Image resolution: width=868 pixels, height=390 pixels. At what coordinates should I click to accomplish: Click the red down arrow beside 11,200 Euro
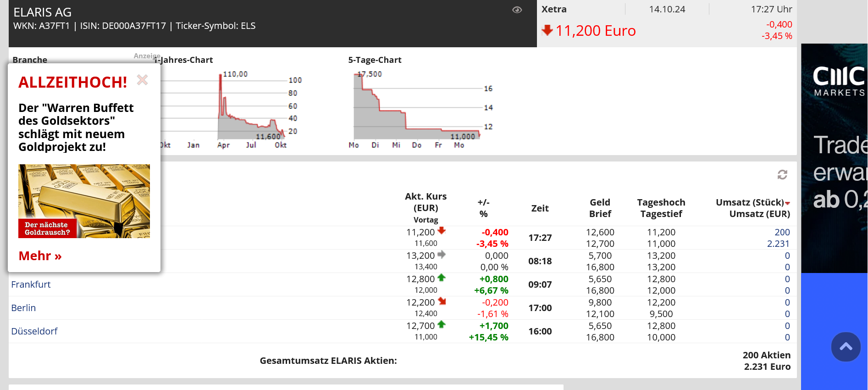tap(547, 30)
